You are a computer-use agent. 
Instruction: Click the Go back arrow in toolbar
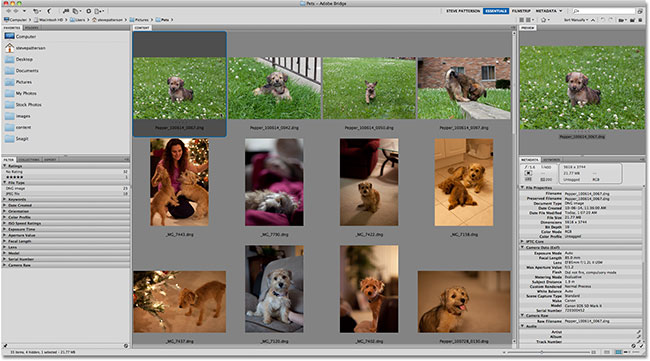(9, 11)
